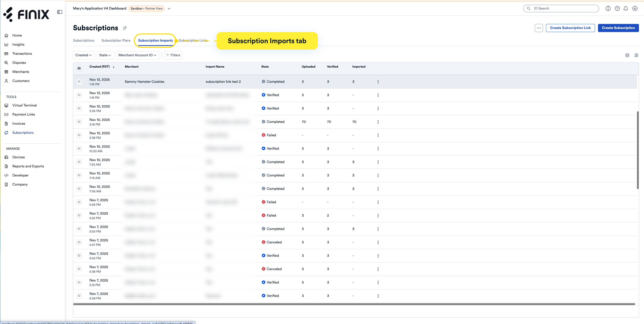Image resolution: width=644 pixels, height=324 pixels.
Task: Expand Merchant Account ID filter dropdown
Action: point(137,55)
